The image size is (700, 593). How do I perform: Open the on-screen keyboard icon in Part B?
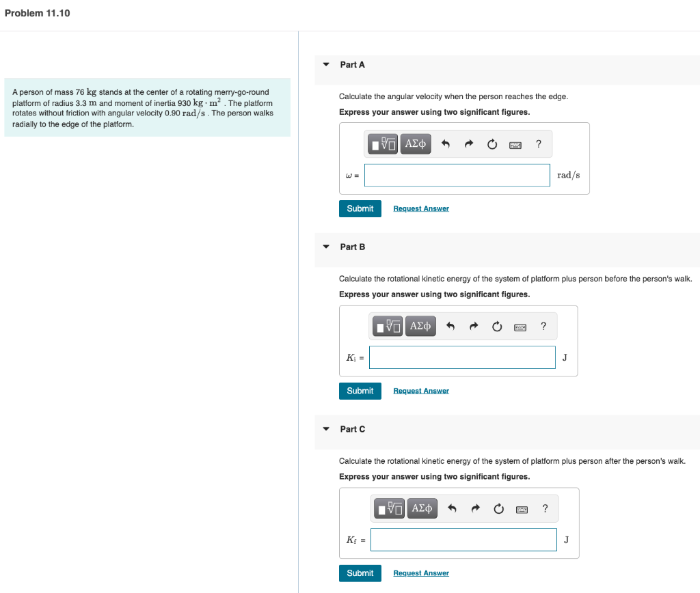pyautogui.click(x=520, y=326)
